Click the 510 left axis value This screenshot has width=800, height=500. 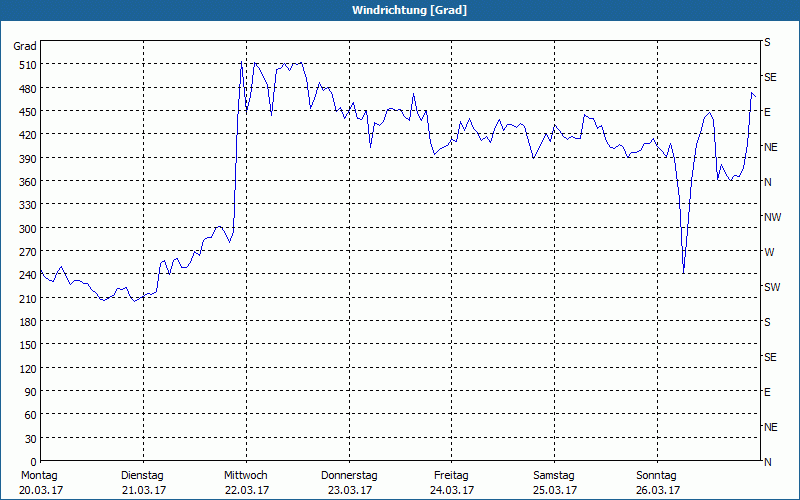pos(29,65)
